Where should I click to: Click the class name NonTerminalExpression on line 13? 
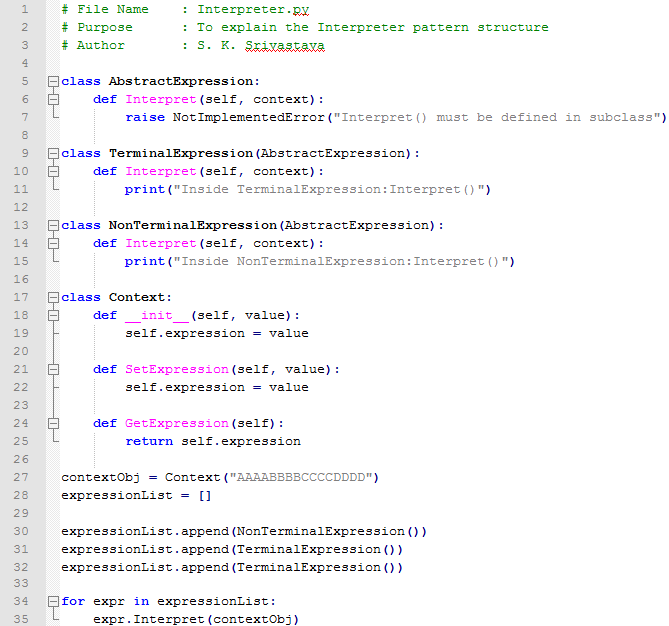[x=193, y=225]
